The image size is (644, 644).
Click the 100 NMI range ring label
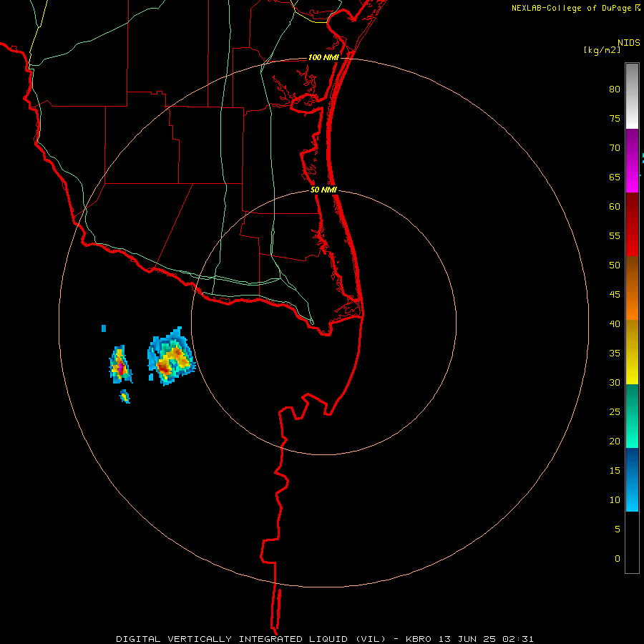(323, 57)
